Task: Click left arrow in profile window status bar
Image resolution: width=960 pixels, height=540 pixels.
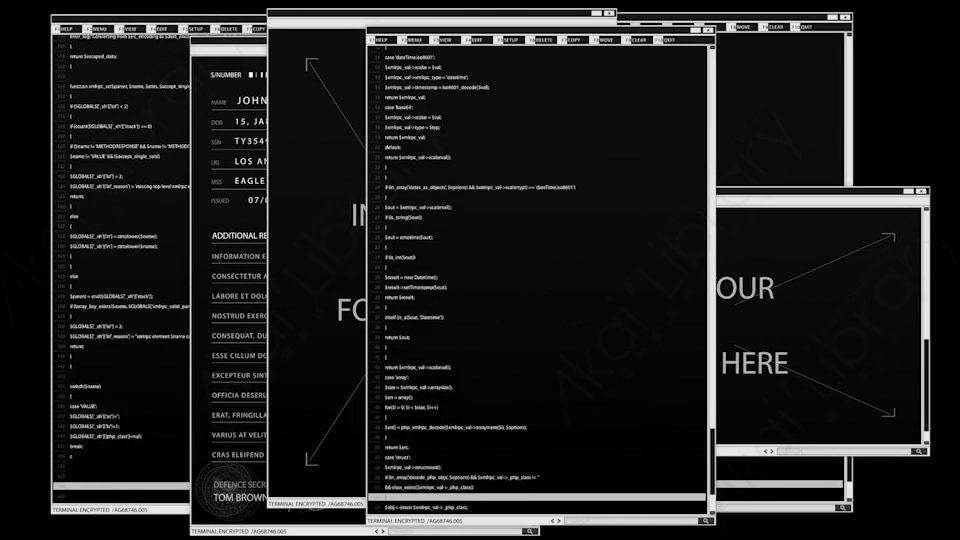Action: point(377,531)
